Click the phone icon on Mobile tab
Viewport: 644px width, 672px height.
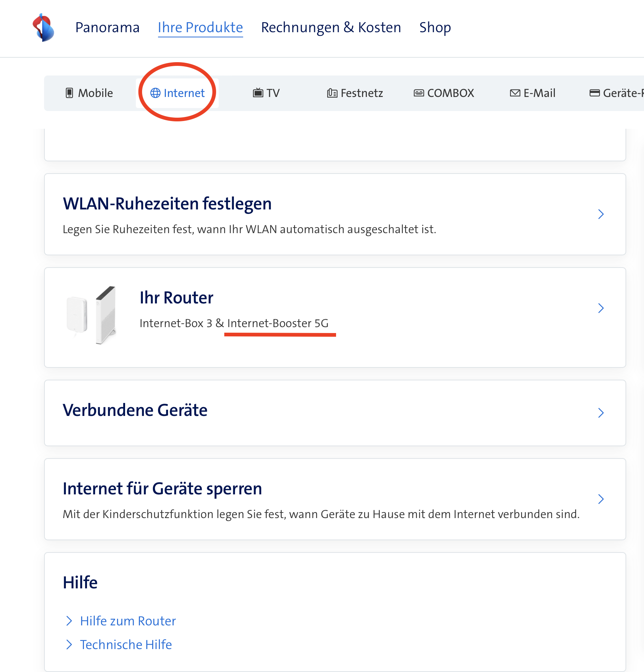pos(69,93)
